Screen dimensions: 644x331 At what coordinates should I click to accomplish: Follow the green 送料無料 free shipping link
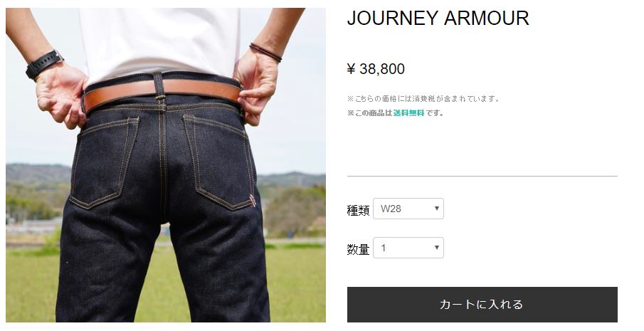coord(408,113)
